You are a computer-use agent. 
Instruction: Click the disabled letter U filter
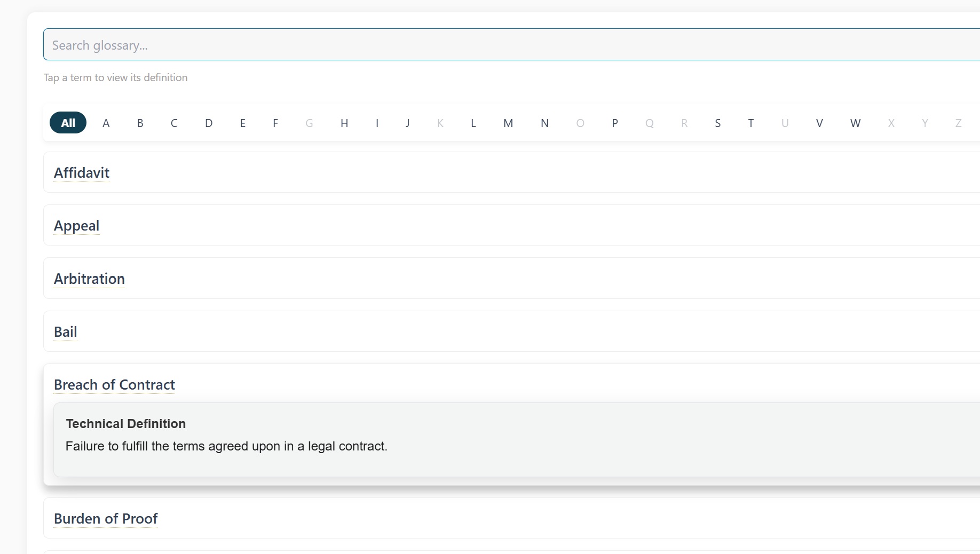click(x=785, y=123)
